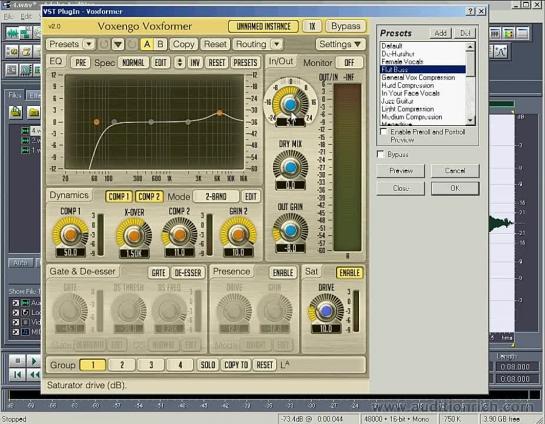Select the In Your Face Vocals preset
This screenshot has width=545, height=424.
click(410, 93)
